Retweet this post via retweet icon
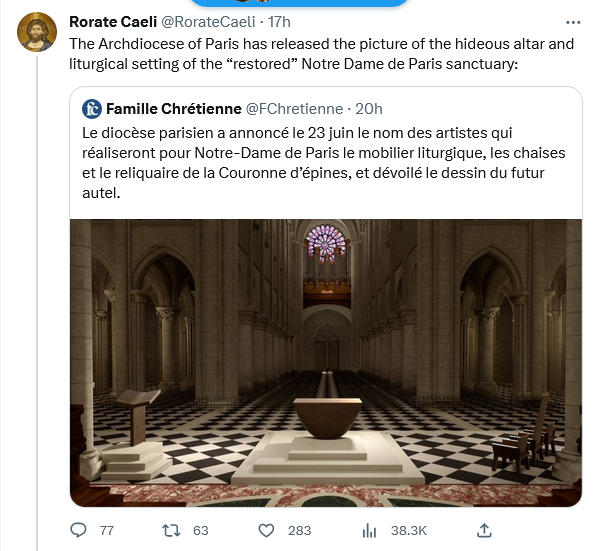Viewport: 598px width, 551px height. pyautogui.click(x=171, y=530)
